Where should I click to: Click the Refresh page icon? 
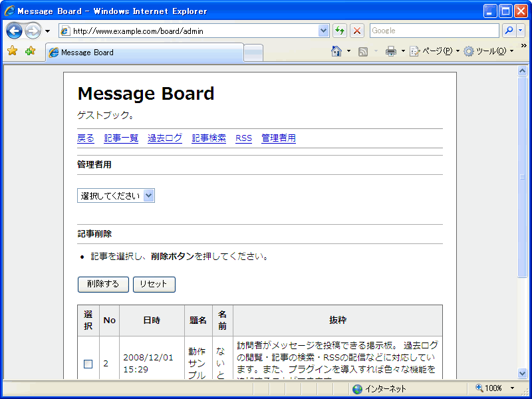340,31
